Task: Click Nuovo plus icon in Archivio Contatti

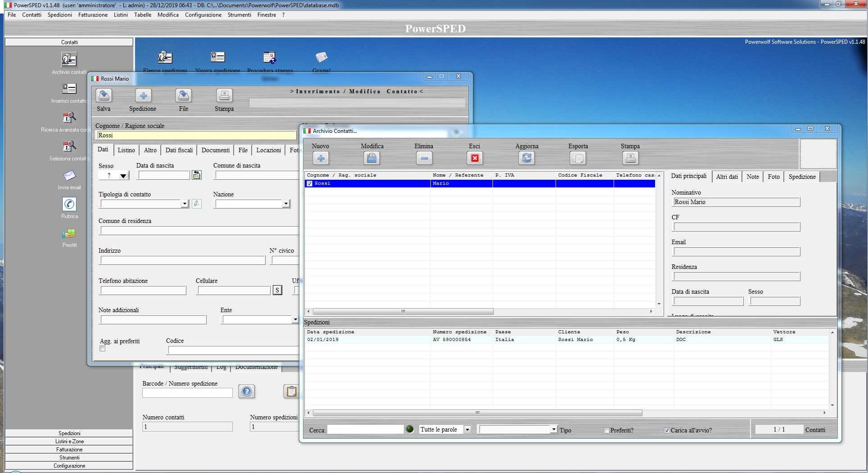Action: tap(321, 158)
